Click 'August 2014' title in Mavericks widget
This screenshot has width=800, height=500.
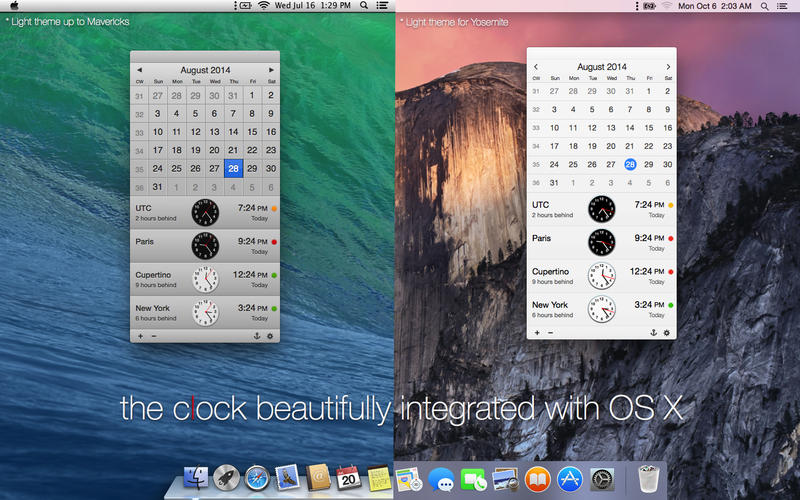(x=205, y=70)
